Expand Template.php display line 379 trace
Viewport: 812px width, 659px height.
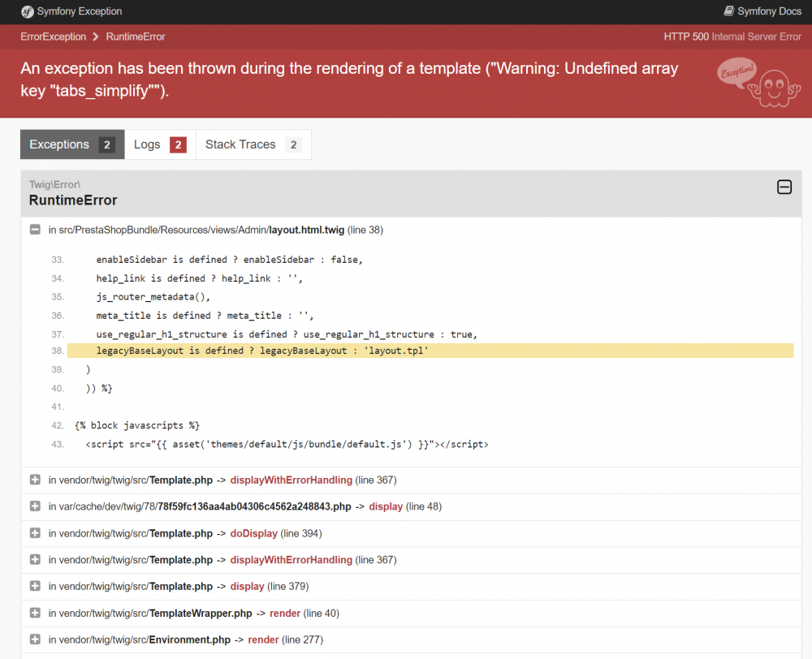[35, 586]
